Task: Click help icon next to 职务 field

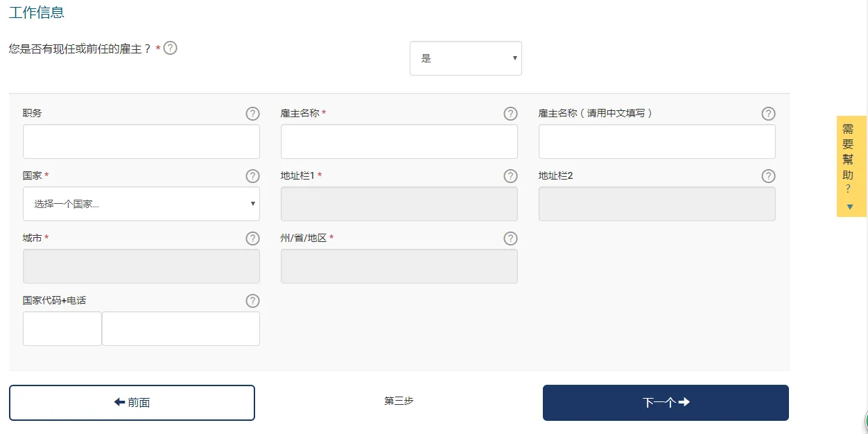Action: tap(252, 114)
